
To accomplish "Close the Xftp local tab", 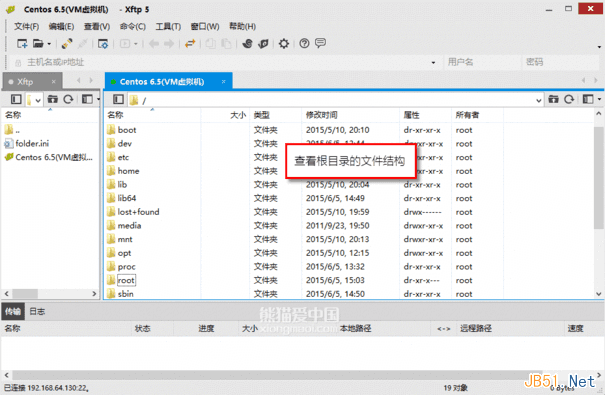I will coord(54,82).
